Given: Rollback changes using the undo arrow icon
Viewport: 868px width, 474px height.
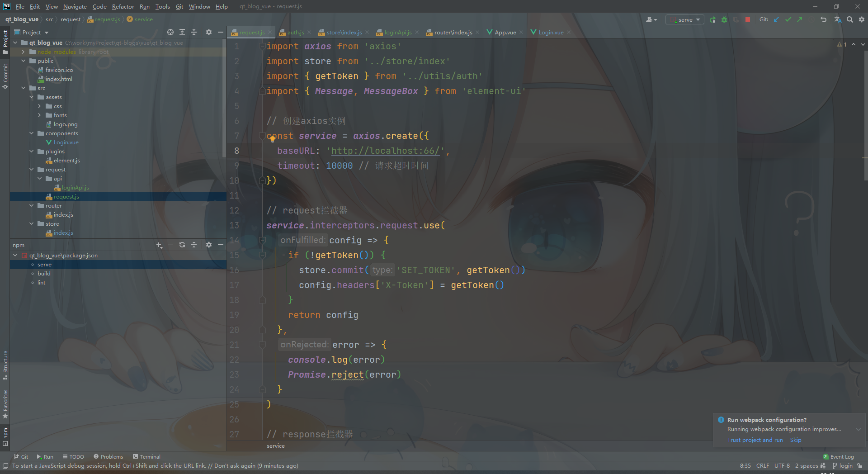Looking at the screenshot, I should (823, 19).
